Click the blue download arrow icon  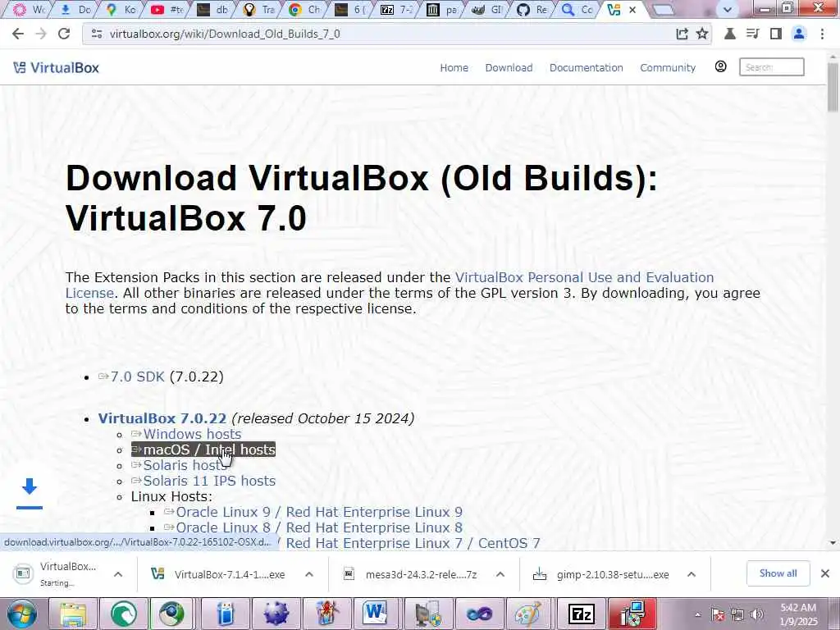(x=30, y=492)
